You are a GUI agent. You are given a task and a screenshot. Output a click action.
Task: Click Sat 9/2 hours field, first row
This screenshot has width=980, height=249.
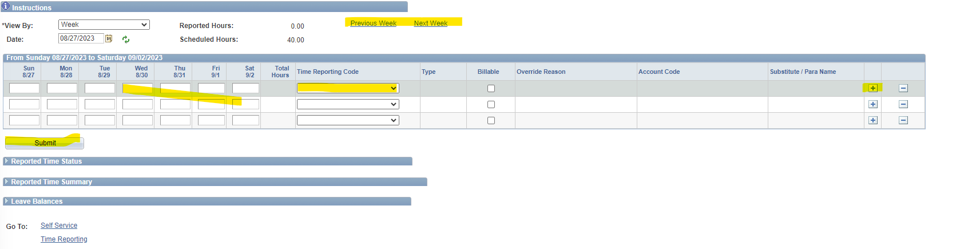tap(245, 88)
